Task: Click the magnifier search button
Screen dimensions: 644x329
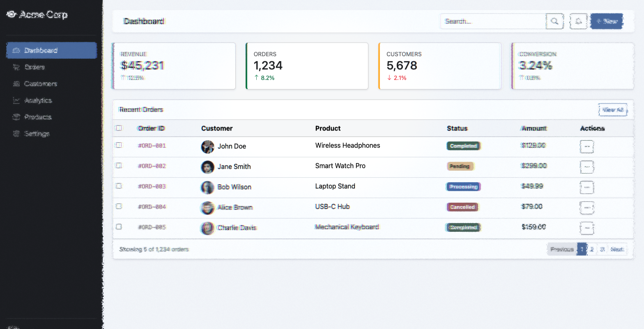Action: pyautogui.click(x=554, y=21)
